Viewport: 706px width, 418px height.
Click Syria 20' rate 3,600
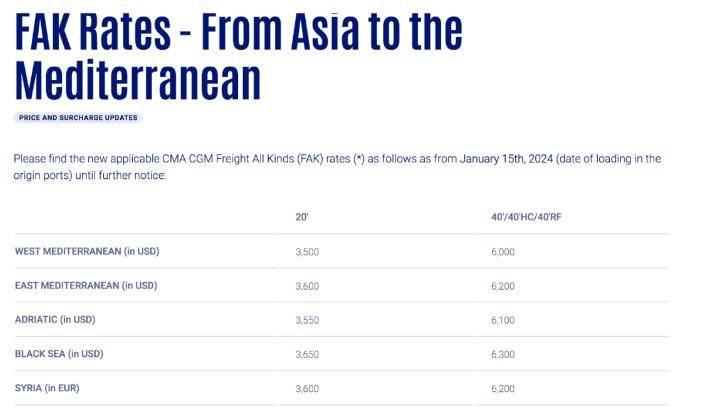pos(307,389)
